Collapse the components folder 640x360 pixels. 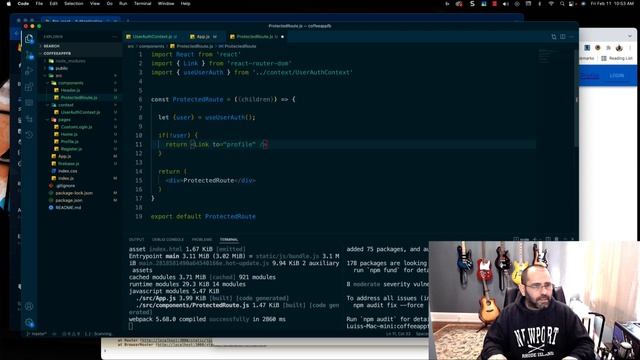(x=71, y=83)
